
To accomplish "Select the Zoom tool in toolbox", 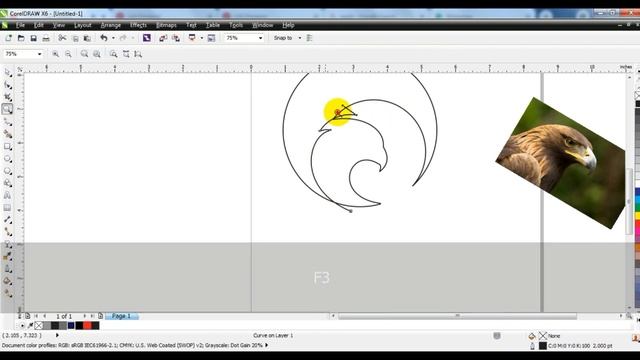I will point(7,109).
